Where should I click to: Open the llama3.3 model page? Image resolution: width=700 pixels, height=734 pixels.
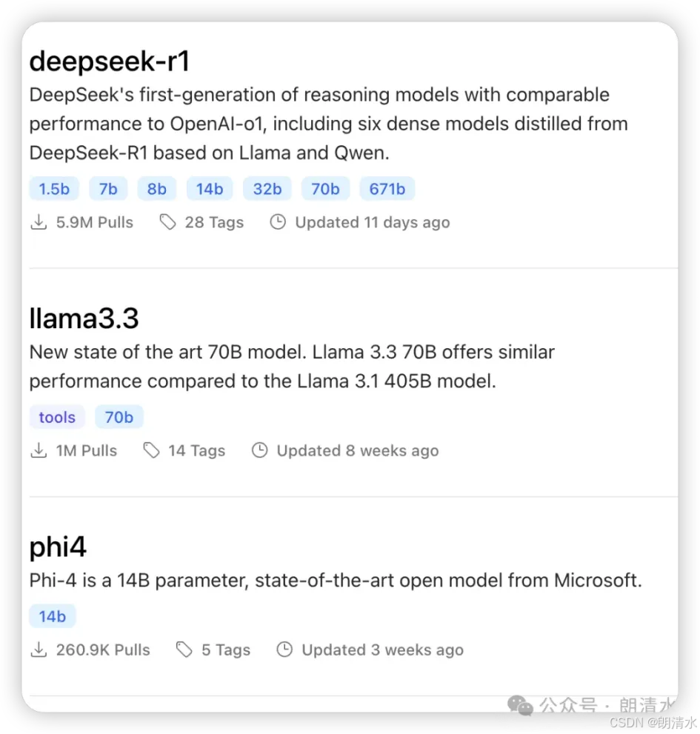pyautogui.click(x=84, y=318)
